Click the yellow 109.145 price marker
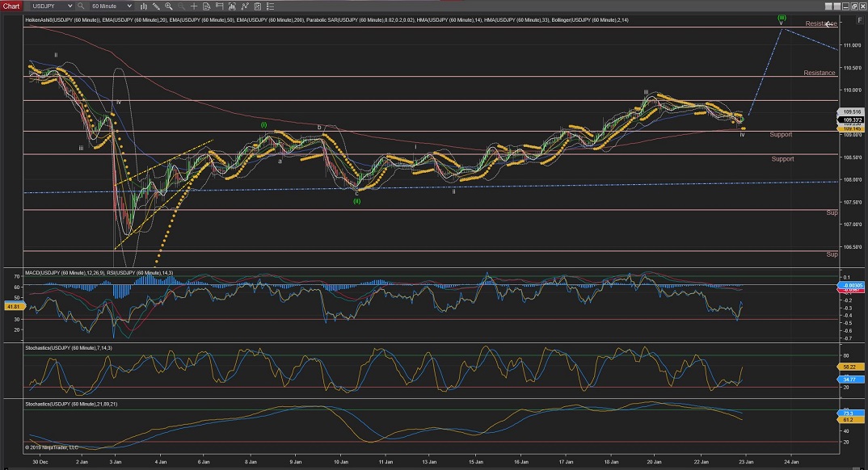Screen dimensions: 868x470 coord(853,129)
